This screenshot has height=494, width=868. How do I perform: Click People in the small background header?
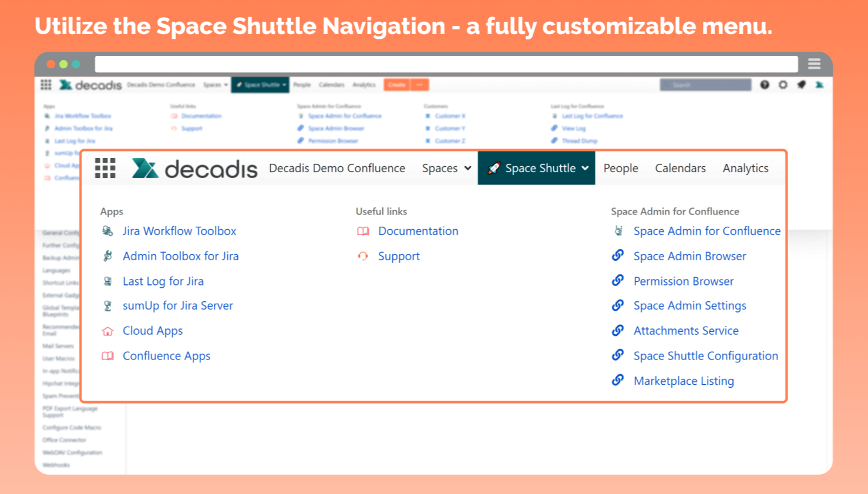point(302,85)
